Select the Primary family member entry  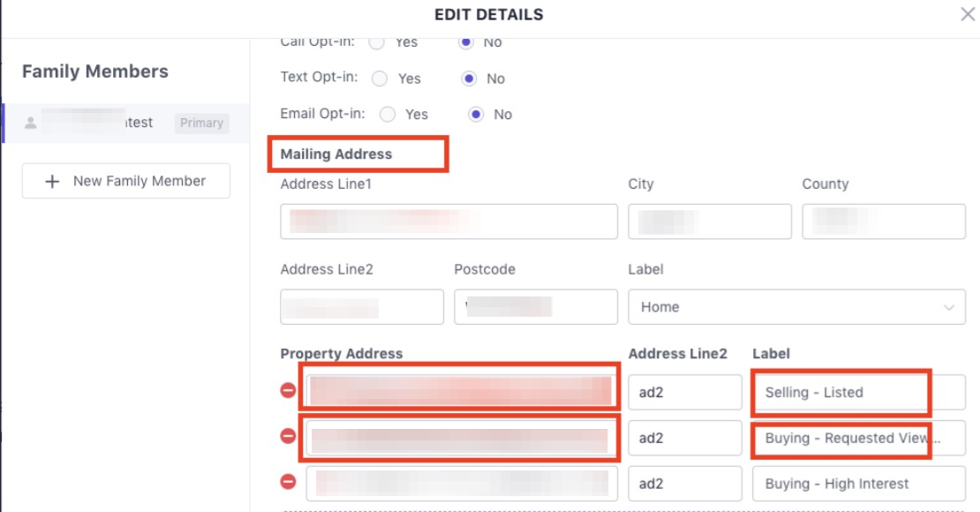125,123
